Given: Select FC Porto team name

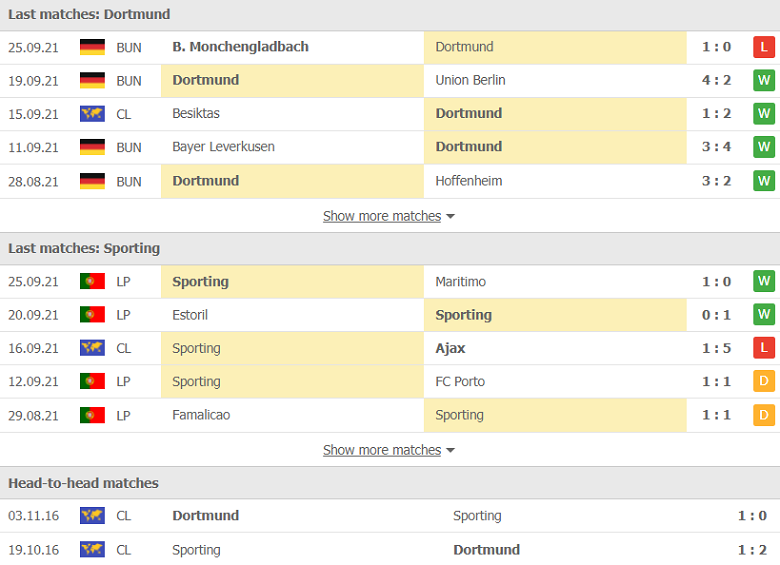Looking at the screenshot, I should point(460,381).
